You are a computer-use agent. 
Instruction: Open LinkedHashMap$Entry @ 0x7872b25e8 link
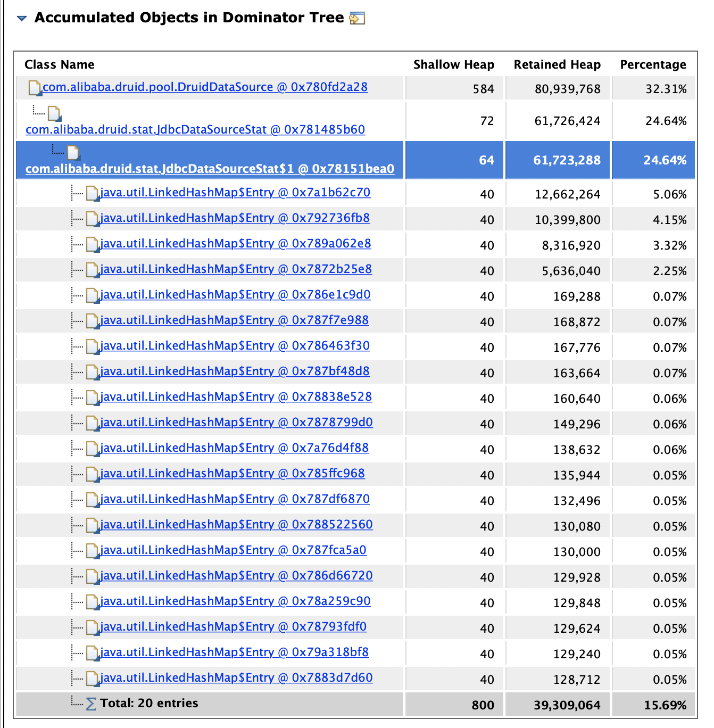pos(236,269)
